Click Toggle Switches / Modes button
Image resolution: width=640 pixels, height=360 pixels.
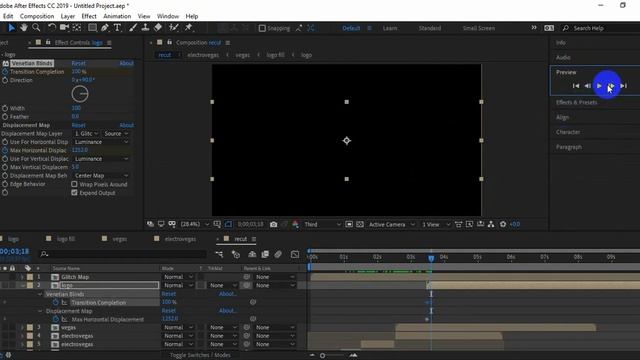(200, 355)
